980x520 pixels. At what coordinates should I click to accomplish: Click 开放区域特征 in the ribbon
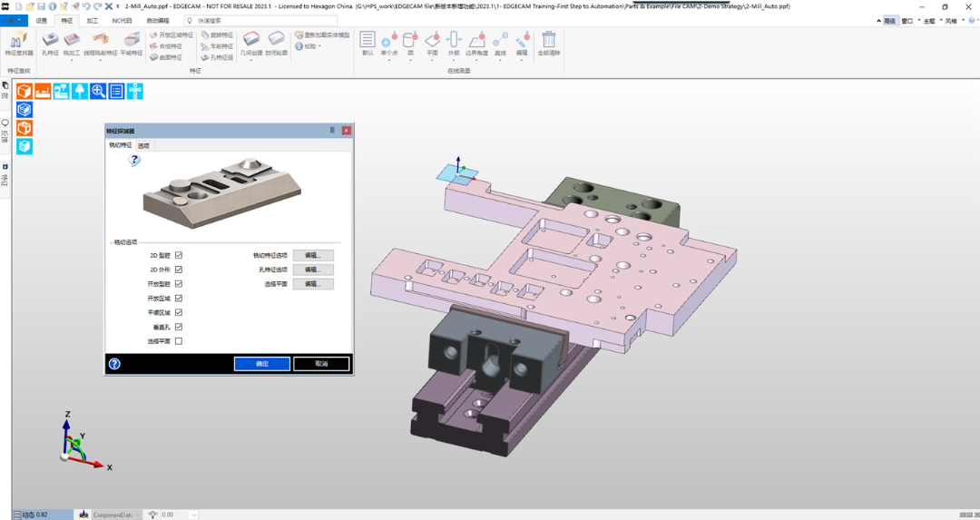pyautogui.click(x=171, y=35)
